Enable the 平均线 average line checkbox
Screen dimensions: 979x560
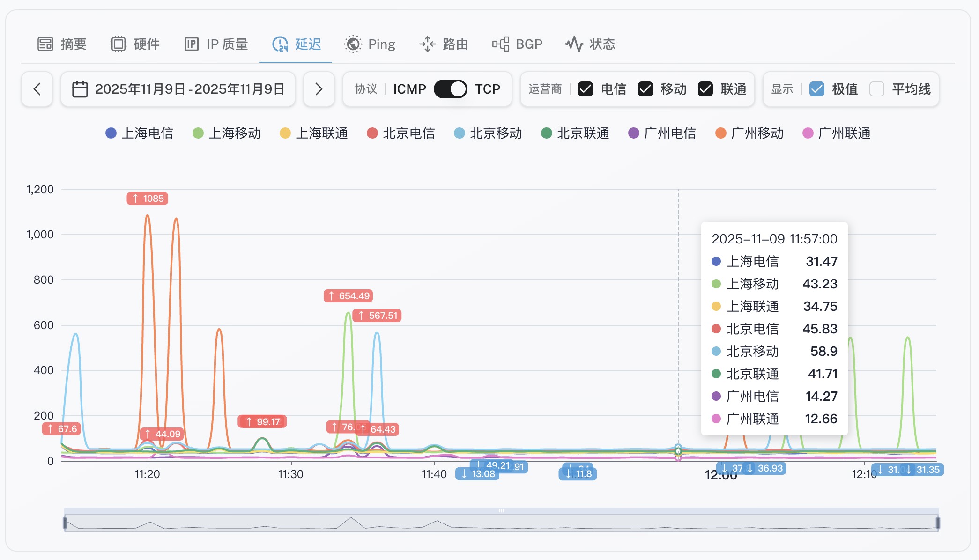(876, 89)
